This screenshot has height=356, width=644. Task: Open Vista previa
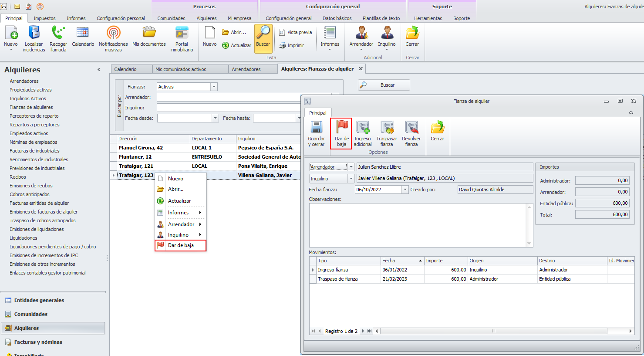tap(295, 32)
